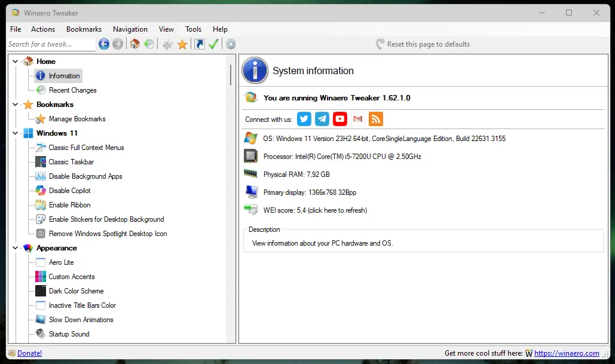
Task: Click the Appearance category label
Action: (56, 248)
